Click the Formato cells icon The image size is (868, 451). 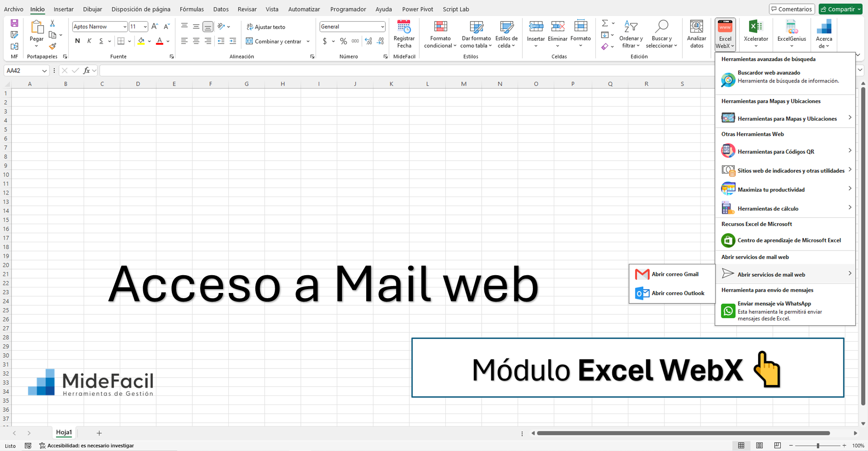[x=581, y=27]
